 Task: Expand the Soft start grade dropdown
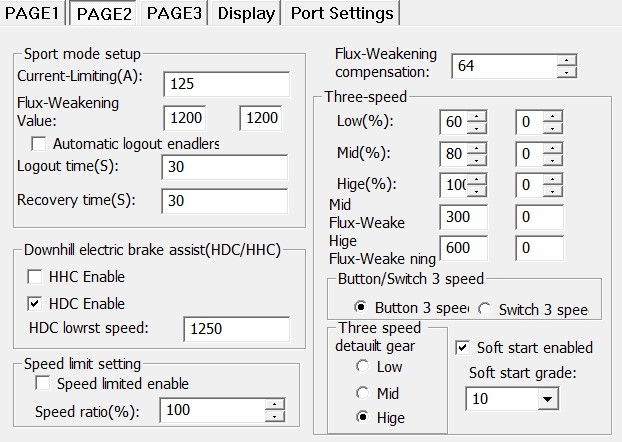(x=546, y=400)
